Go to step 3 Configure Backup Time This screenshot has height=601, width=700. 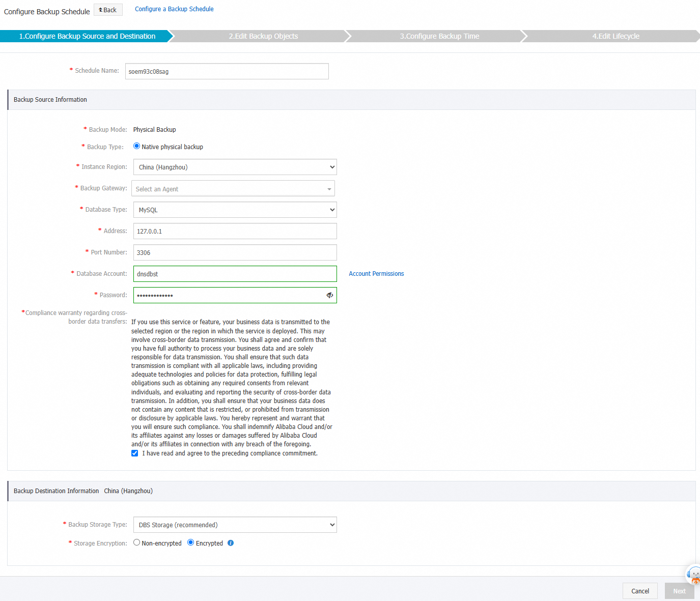439,36
